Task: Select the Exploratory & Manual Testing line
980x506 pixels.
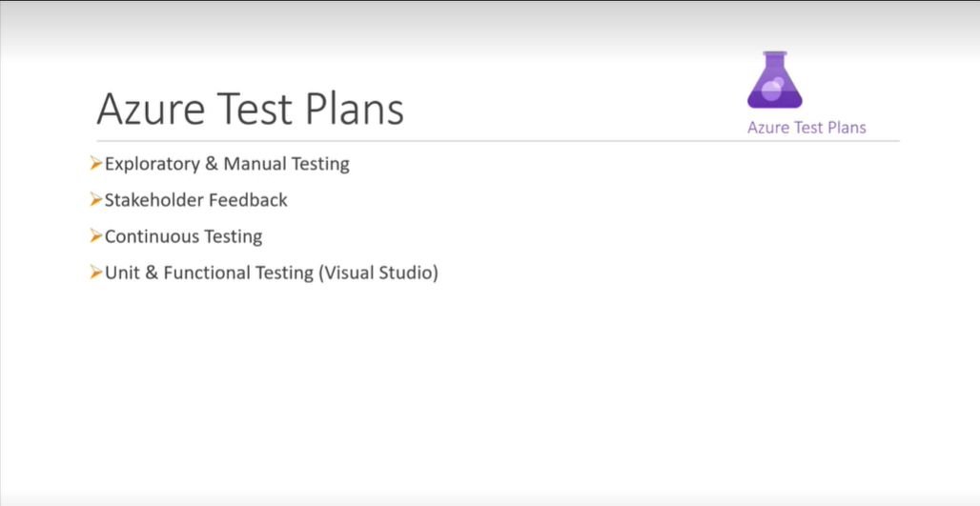Action: coord(227,164)
